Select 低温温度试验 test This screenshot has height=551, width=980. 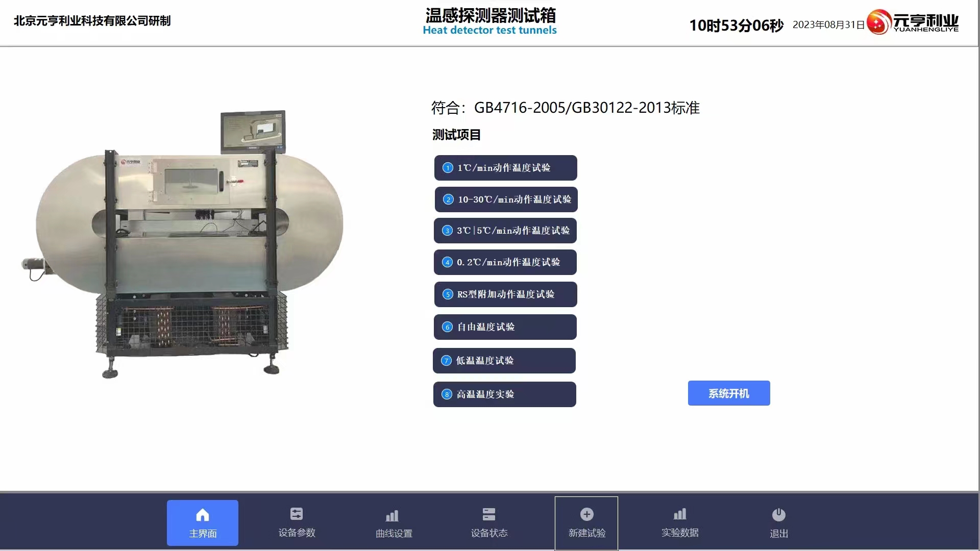(504, 361)
